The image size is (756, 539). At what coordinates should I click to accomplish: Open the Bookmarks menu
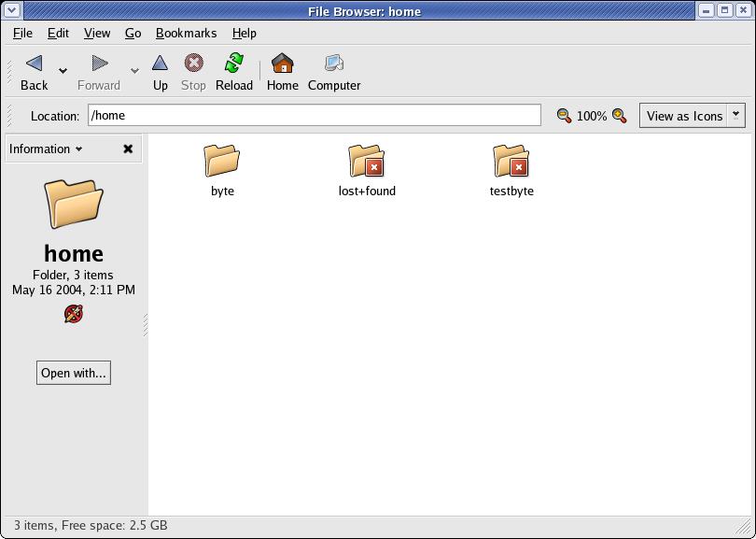pyautogui.click(x=186, y=34)
